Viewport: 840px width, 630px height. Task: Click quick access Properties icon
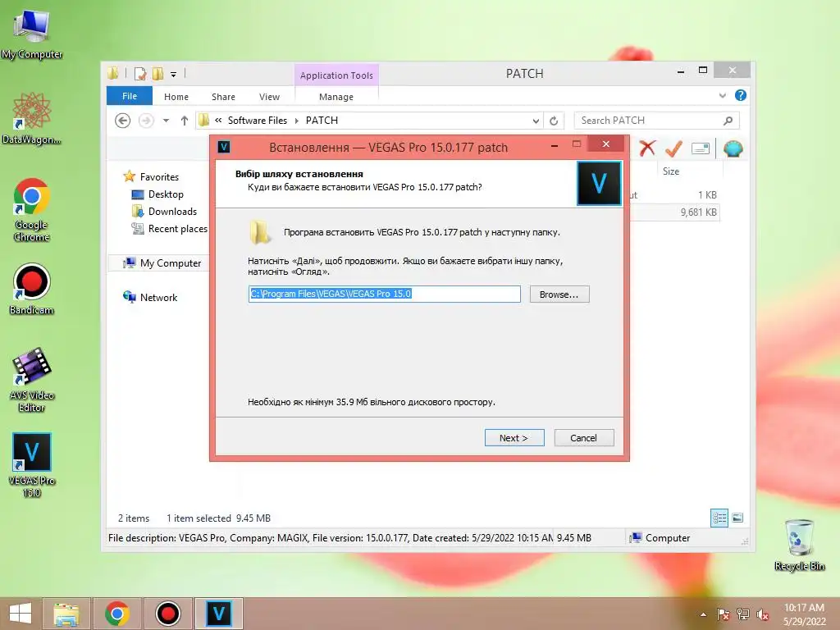pyautogui.click(x=139, y=74)
